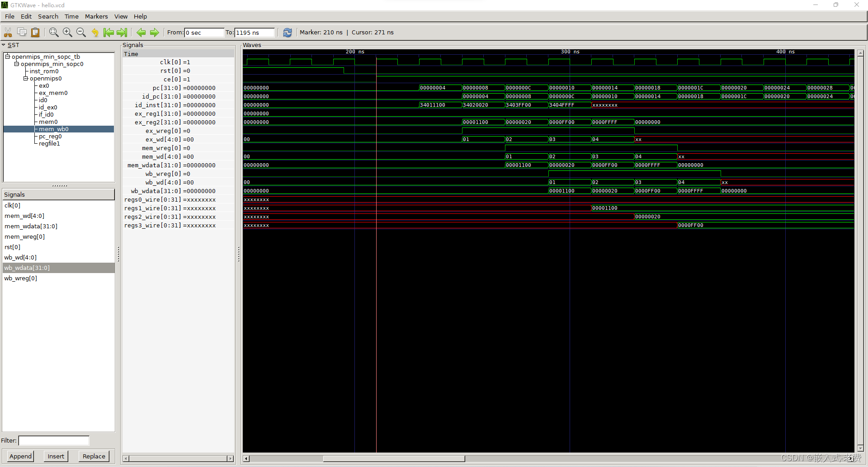Open the Help menu

pos(140,16)
